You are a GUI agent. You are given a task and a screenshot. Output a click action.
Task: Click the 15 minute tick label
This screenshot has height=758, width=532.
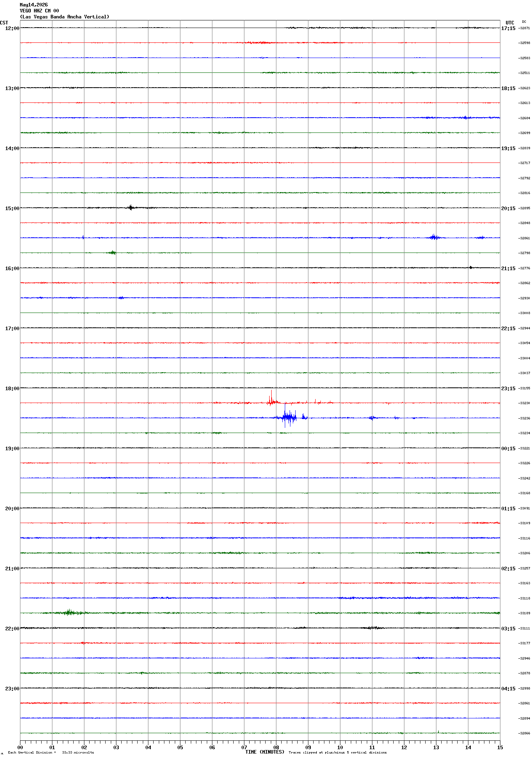[500, 747]
